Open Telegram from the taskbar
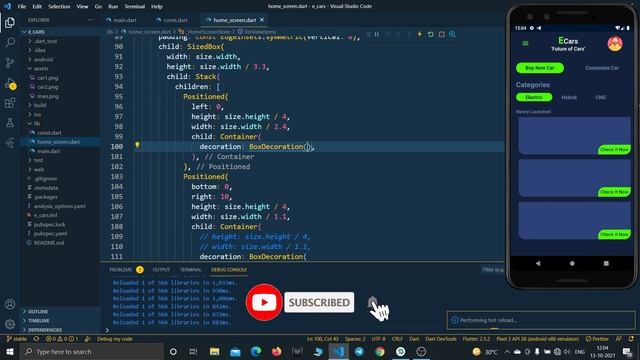 click(359, 351)
